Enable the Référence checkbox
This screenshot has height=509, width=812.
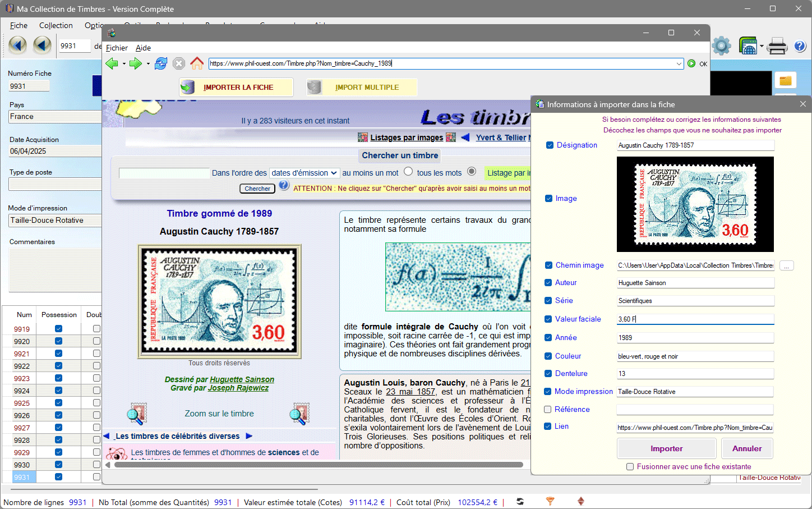tap(548, 410)
